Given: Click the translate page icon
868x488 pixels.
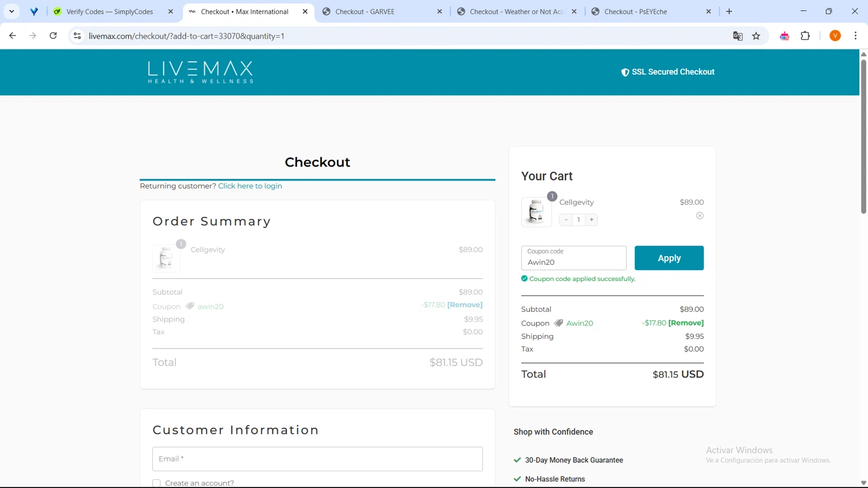Looking at the screenshot, I should click(738, 36).
